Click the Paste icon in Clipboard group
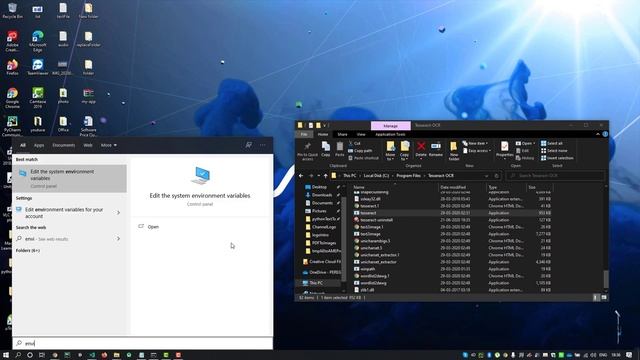Viewport: 640px width, 360px height. point(340,149)
